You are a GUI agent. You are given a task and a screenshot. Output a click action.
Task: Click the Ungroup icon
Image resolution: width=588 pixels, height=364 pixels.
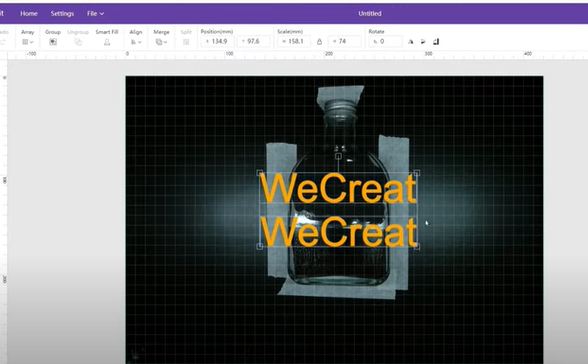coord(78,42)
